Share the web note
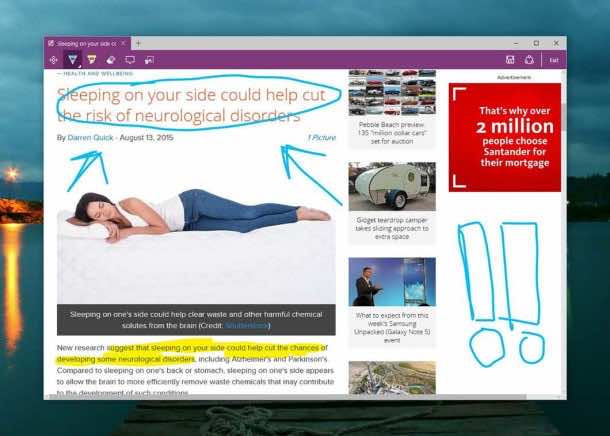This screenshot has height=436, width=610. [529, 60]
